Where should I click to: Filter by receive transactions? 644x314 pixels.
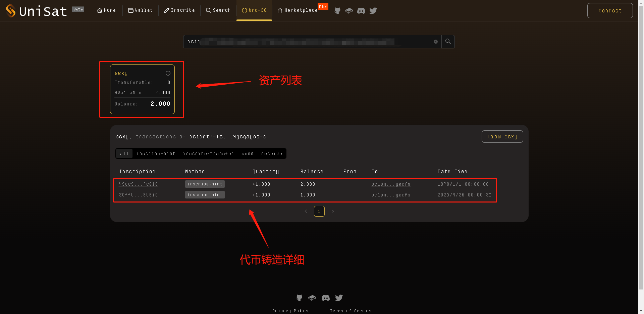pyautogui.click(x=271, y=153)
